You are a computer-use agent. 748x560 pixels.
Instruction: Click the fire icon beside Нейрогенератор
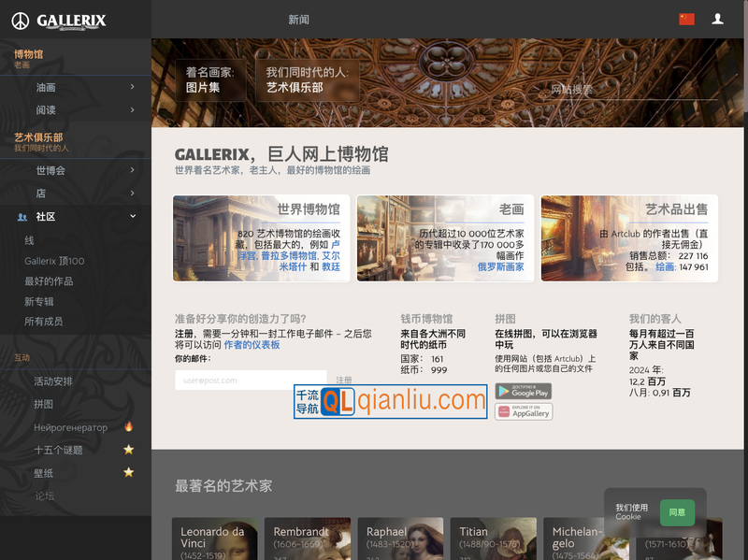(x=128, y=425)
